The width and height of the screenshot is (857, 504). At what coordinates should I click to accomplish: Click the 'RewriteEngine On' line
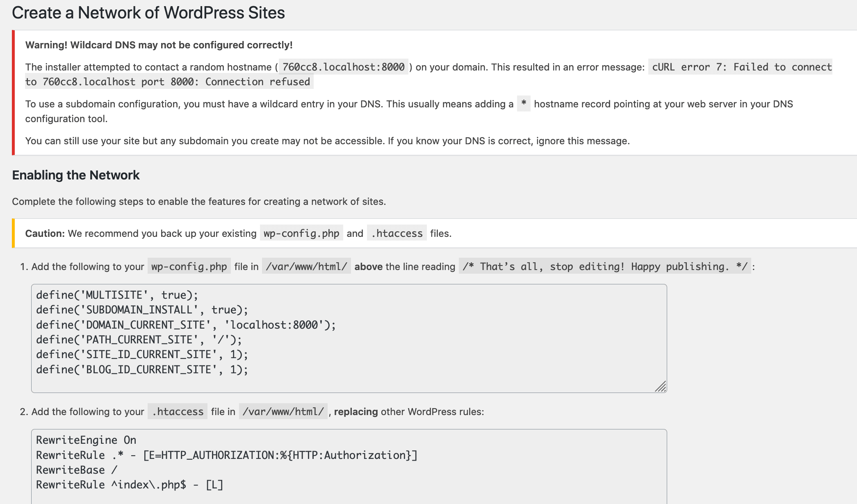[x=86, y=440]
